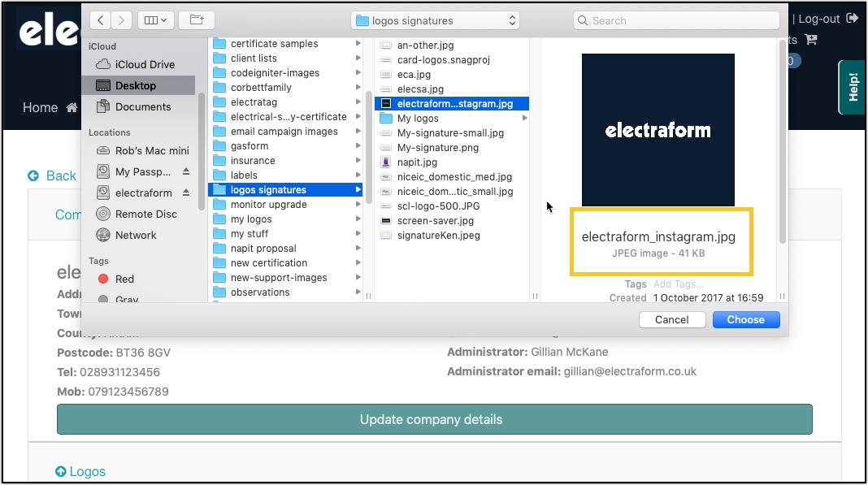Go to Home in the site navigation
The image size is (868, 485).
coord(50,107)
